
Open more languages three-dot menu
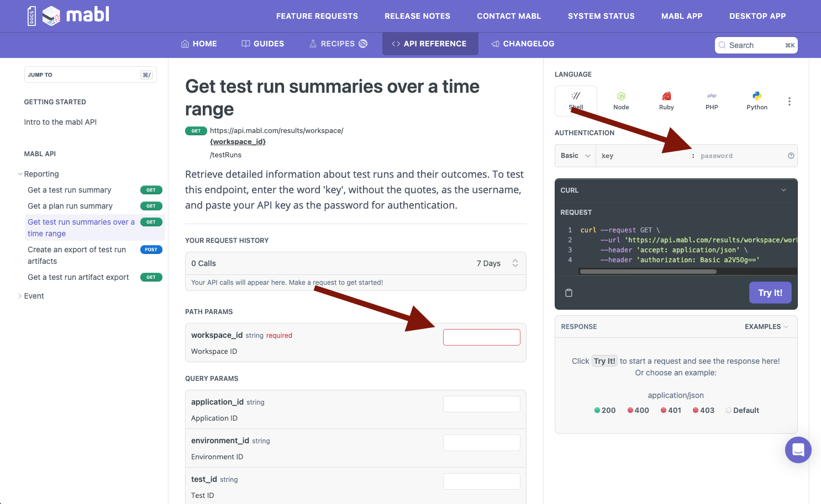click(789, 101)
